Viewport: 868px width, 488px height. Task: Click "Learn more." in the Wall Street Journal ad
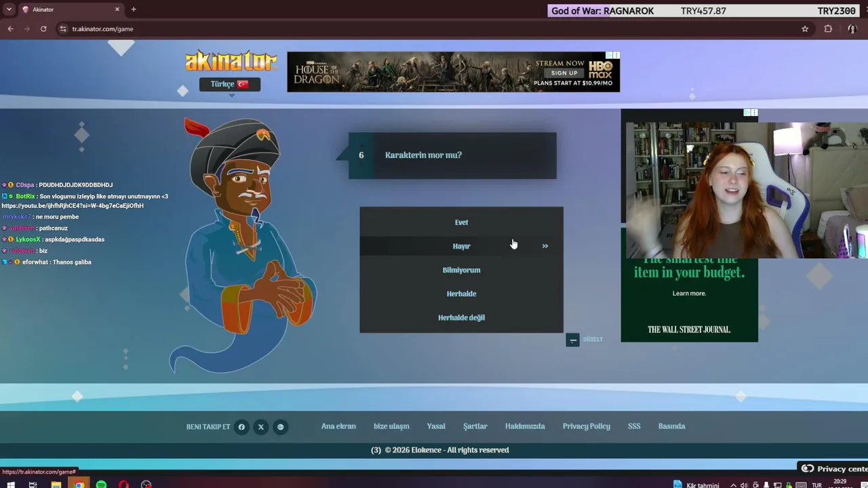point(689,293)
